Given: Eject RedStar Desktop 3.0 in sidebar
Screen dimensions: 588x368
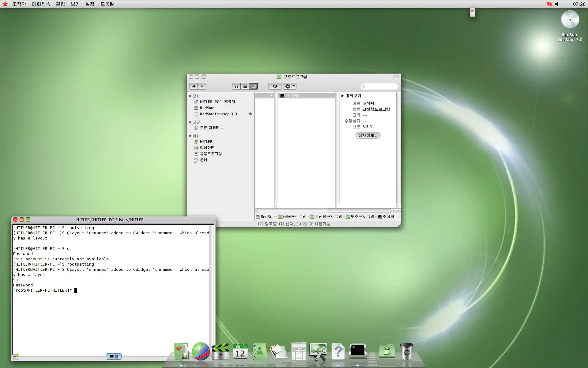Looking at the screenshot, I should click(x=250, y=114).
